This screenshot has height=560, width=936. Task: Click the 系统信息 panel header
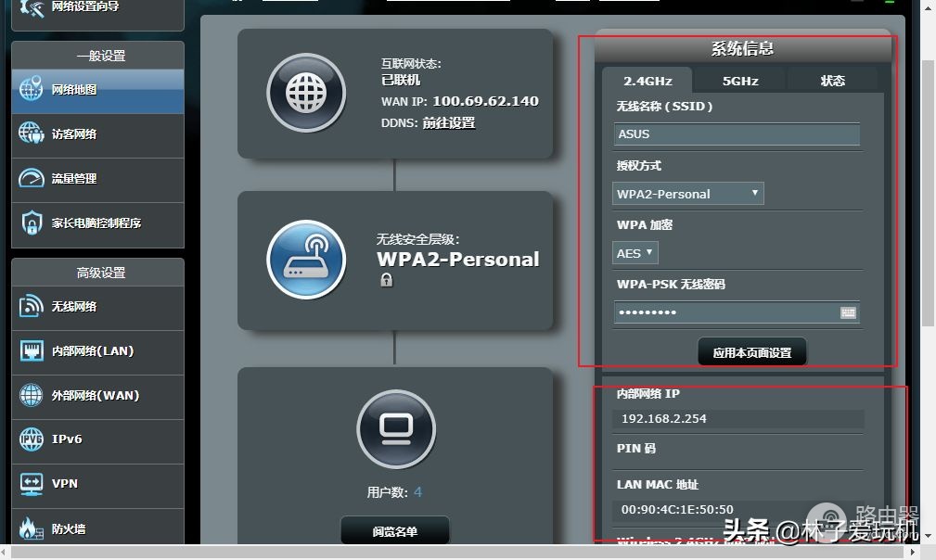742,47
